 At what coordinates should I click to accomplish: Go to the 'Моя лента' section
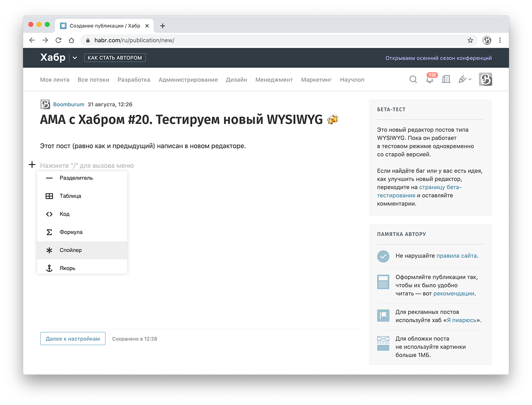pos(55,80)
